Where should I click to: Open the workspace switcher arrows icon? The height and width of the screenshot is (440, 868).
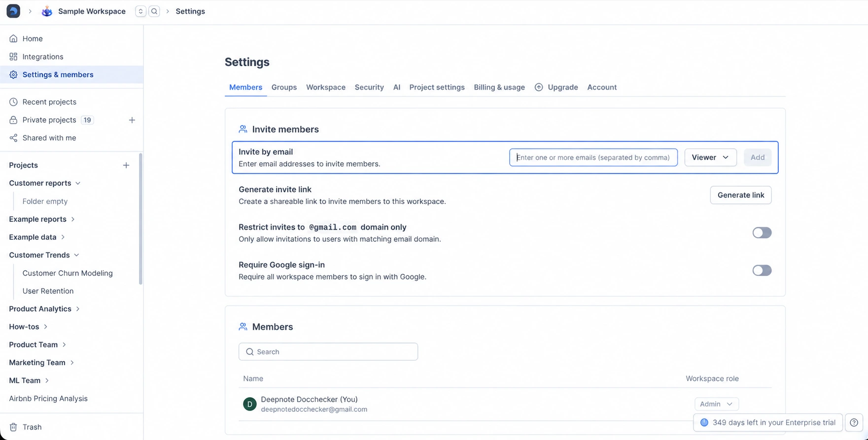140,11
